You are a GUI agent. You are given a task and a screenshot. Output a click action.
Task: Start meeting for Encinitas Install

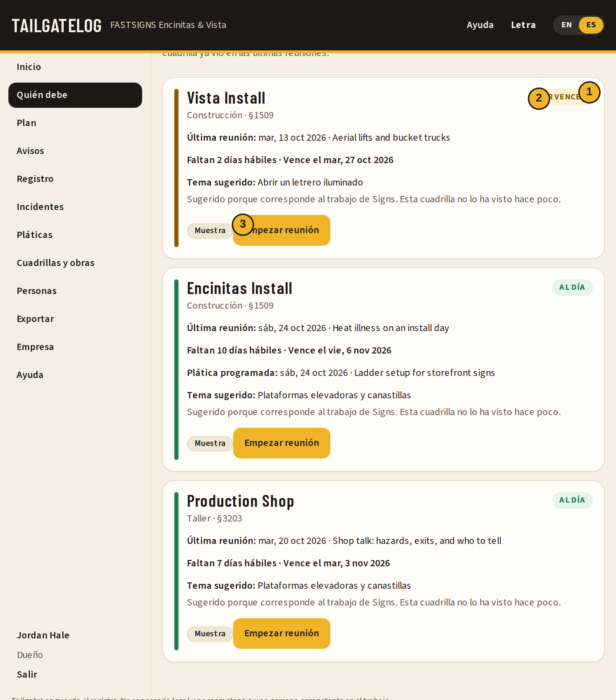[x=282, y=443]
